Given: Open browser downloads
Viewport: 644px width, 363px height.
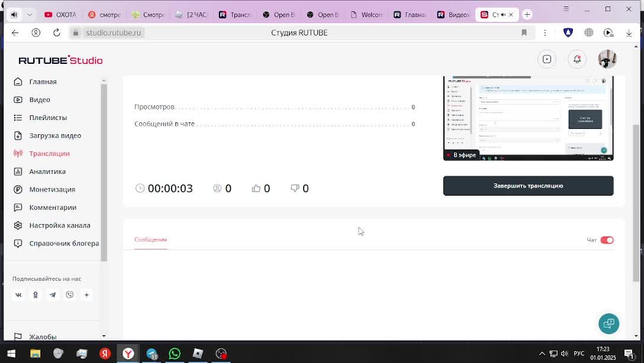Looking at the screenshot, I should (629, 33).
